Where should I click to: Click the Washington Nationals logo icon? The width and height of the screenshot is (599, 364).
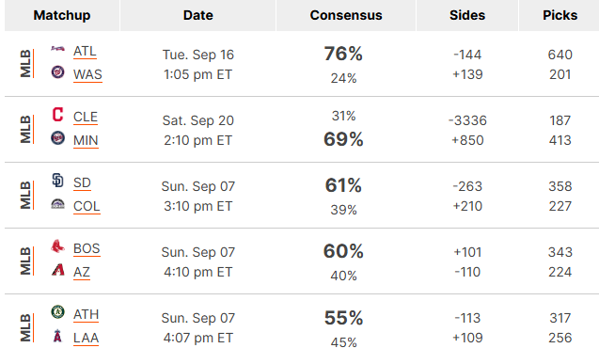coord(57,71)
